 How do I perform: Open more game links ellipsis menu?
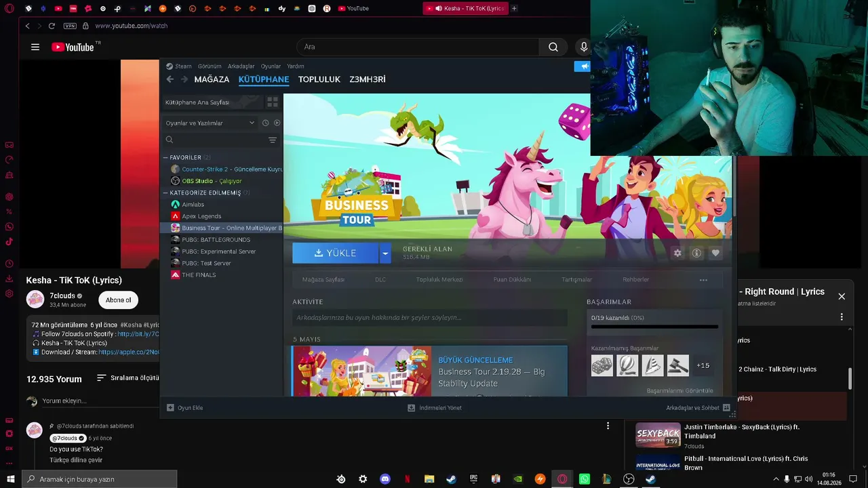click(703, 280)
